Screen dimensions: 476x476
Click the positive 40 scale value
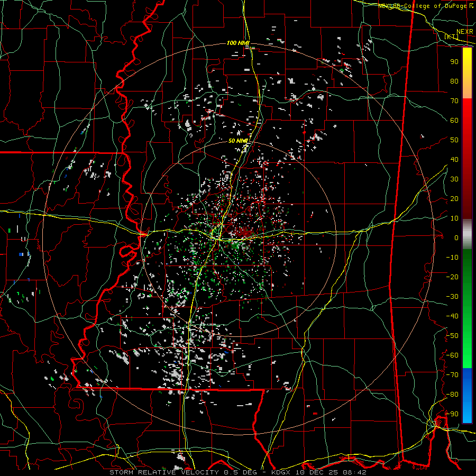454,160
